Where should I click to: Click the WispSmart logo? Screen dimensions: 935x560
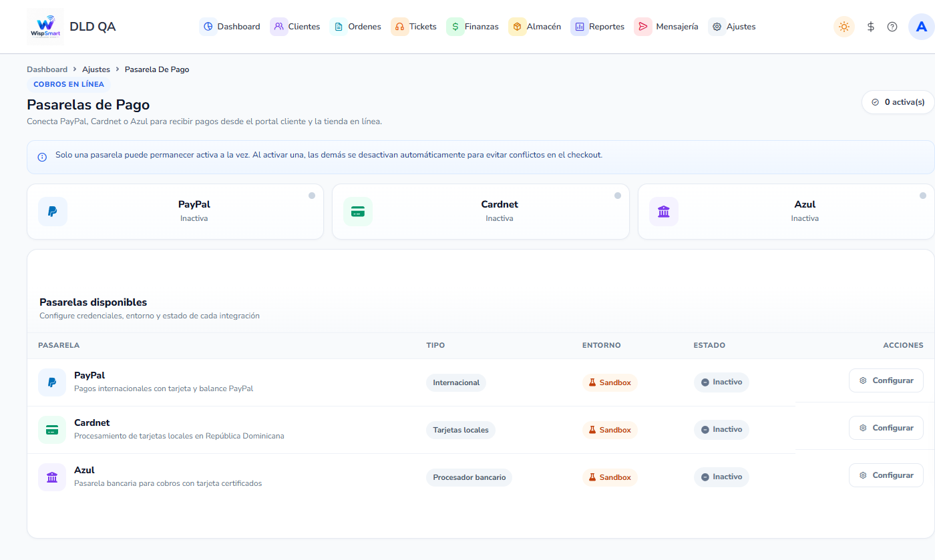[x=45, y=27]
